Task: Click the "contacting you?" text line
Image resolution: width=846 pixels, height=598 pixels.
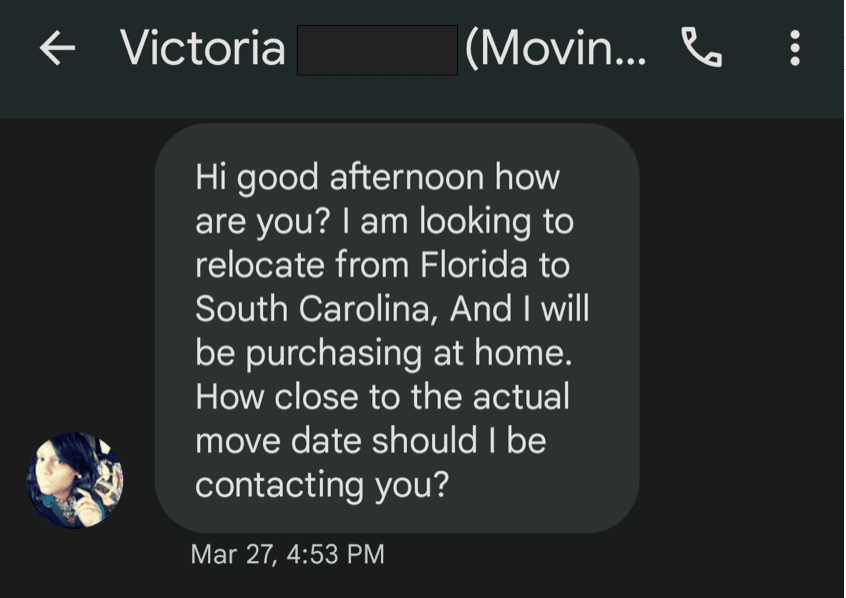Action: point(321,485)
